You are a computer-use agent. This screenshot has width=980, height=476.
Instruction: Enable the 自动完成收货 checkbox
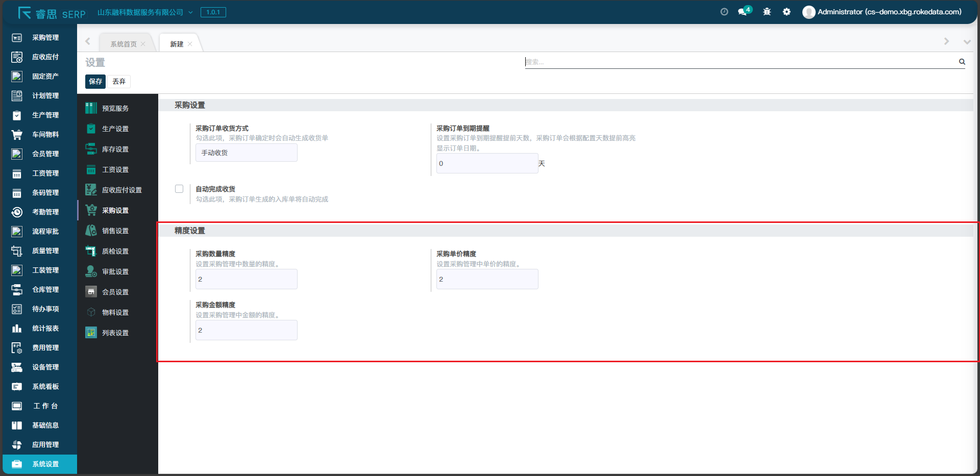(x=179, y=189)
